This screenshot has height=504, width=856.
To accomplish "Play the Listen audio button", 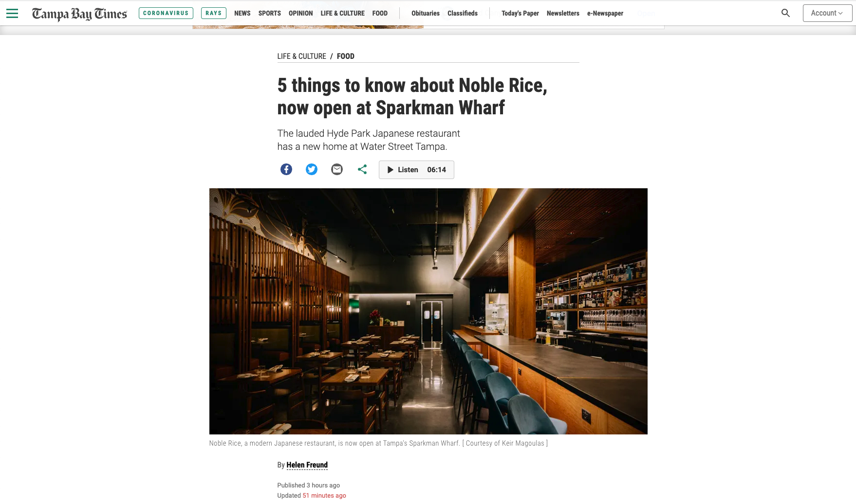I will click(x=416, y=170).
